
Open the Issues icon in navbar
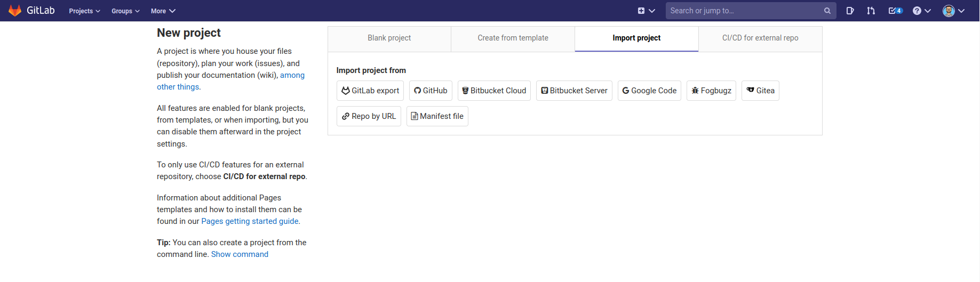point(850,11)
